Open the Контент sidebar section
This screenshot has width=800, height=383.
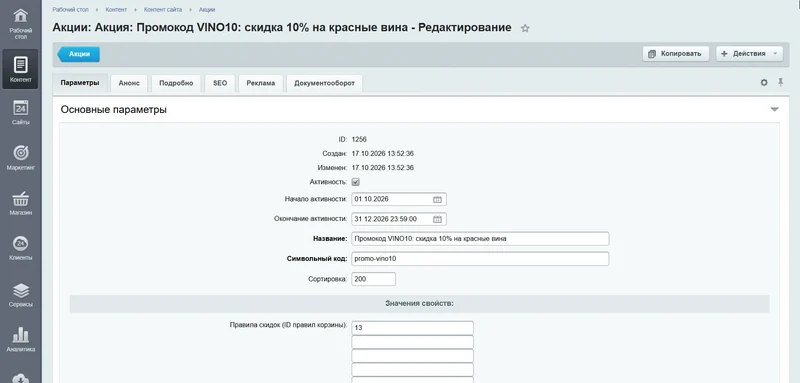click(20, 69)
